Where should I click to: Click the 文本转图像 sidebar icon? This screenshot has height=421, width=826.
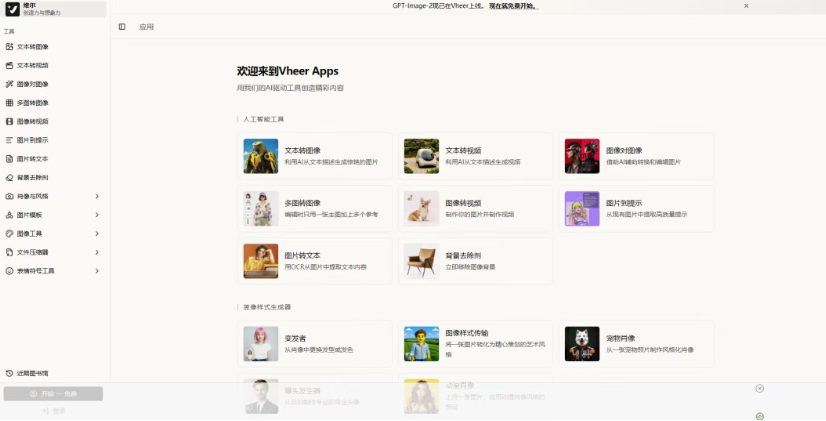(9, 47)
